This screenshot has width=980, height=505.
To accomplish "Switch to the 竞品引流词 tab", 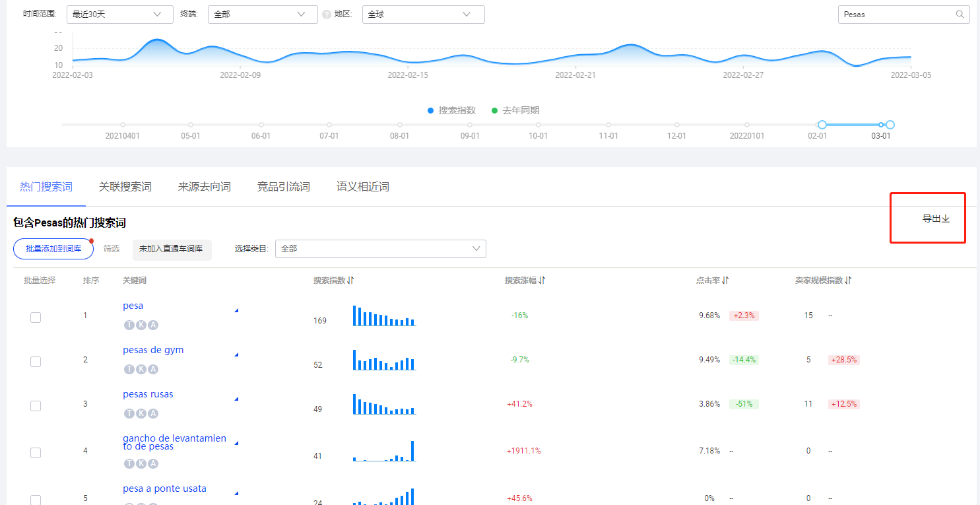I will [284, 187].
